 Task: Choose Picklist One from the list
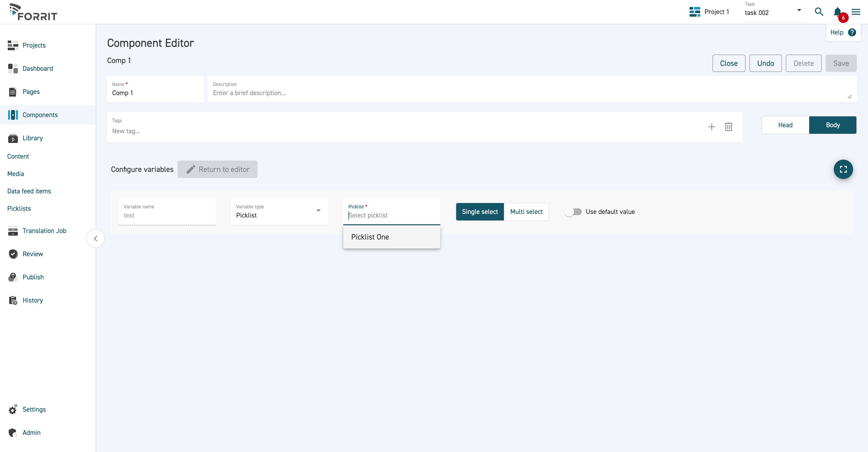(370, 237)
